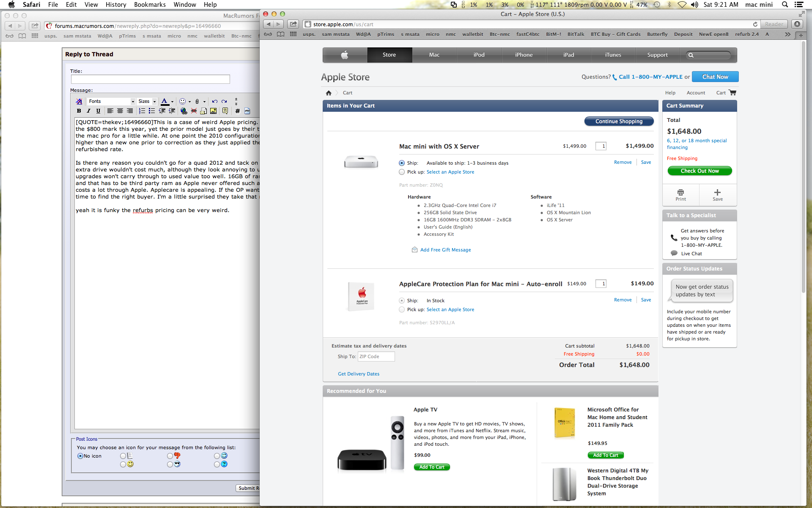Open the text color picker swatch
The height and width of the screenshot is (508, 812).
point(165,102)
